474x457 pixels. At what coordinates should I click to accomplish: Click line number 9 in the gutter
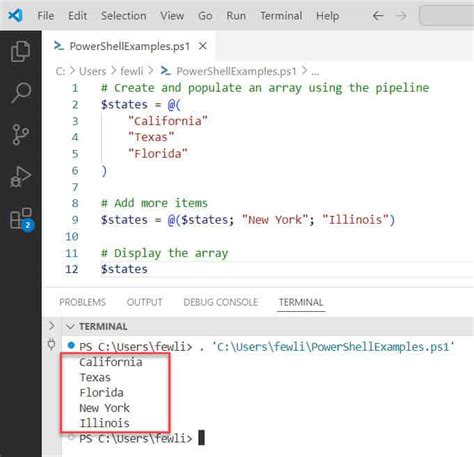75,220
